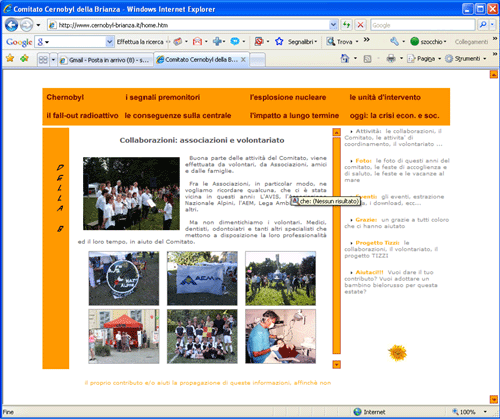Screen dimensions: 500x419
Task: Open l'impatto a lungo termine link
Action: click(294, 116)
